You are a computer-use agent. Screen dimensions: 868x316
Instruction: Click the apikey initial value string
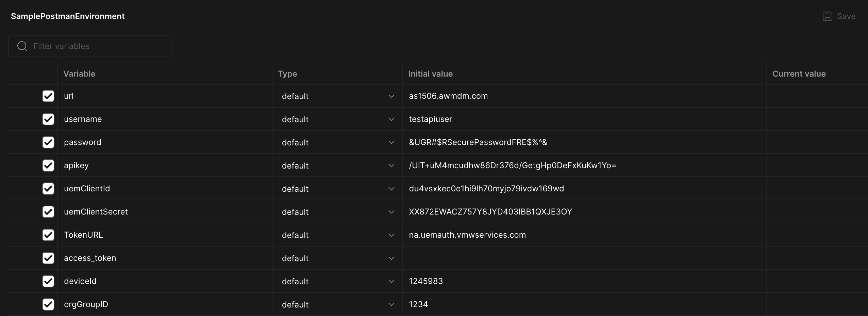pyautogui.click(x=513, y=165)
